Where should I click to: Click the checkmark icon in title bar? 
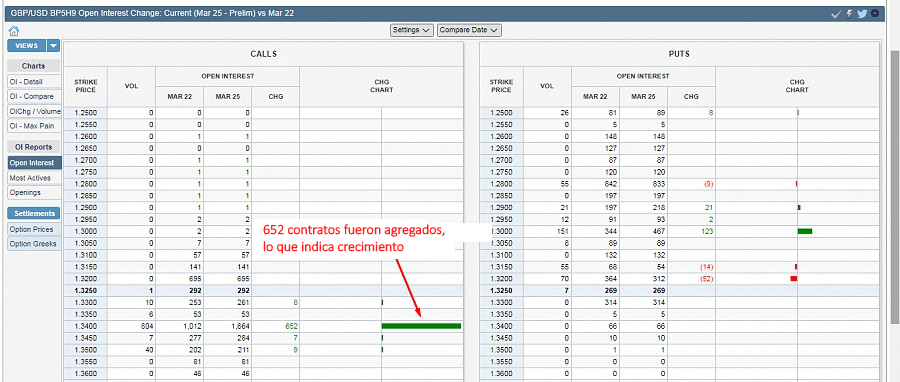coord(836,13)
